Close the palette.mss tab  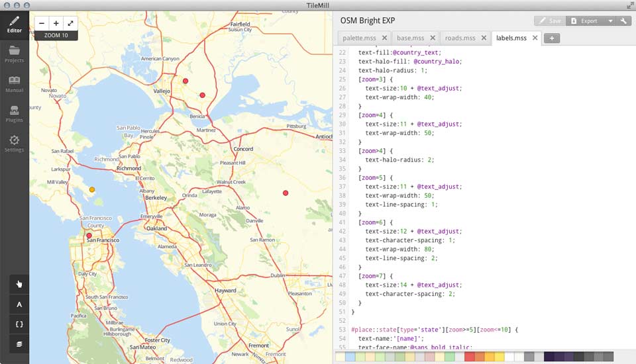(384, 38)
